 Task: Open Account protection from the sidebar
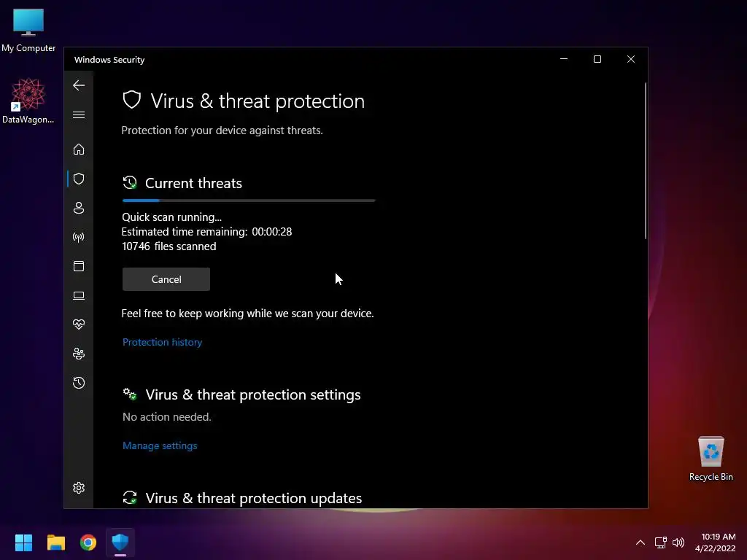click(79, 208)
